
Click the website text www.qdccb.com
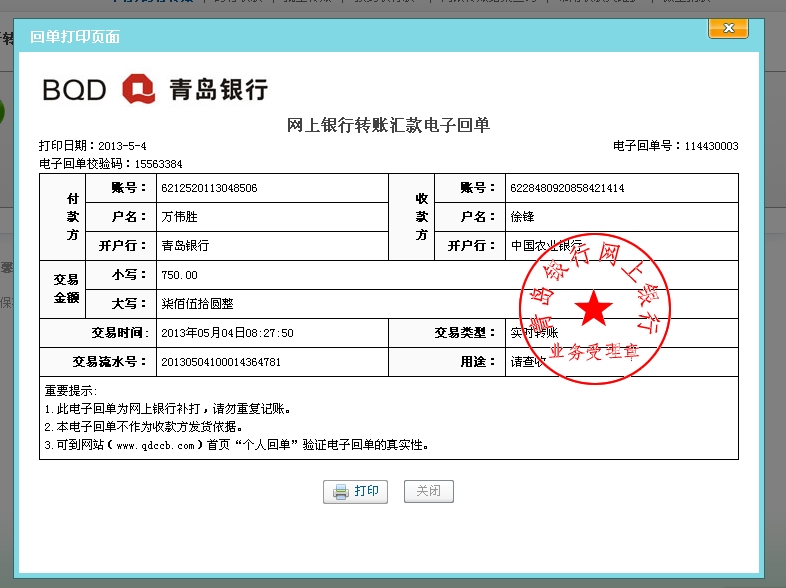(155, 445)
